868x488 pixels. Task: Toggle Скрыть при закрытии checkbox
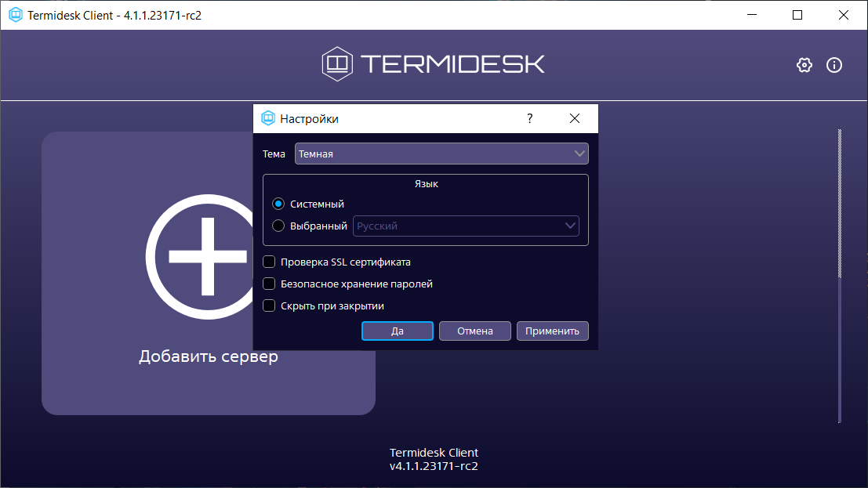[x=269, y=306]
